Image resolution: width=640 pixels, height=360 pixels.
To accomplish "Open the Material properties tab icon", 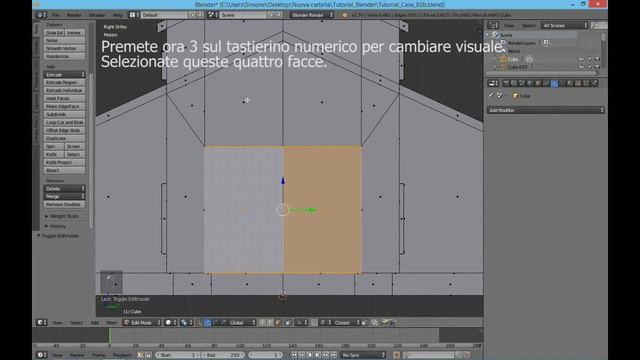I will coord(570,83).
